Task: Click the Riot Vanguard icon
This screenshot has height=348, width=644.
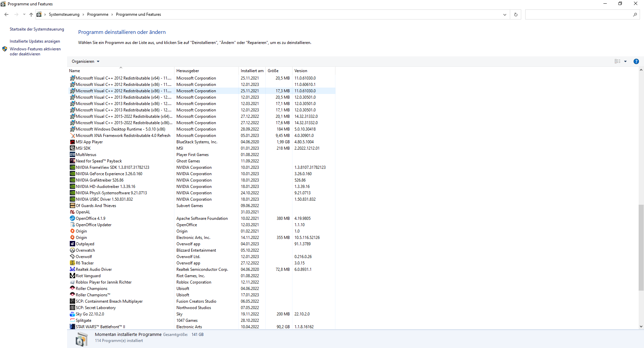Action: click(72, 276)
